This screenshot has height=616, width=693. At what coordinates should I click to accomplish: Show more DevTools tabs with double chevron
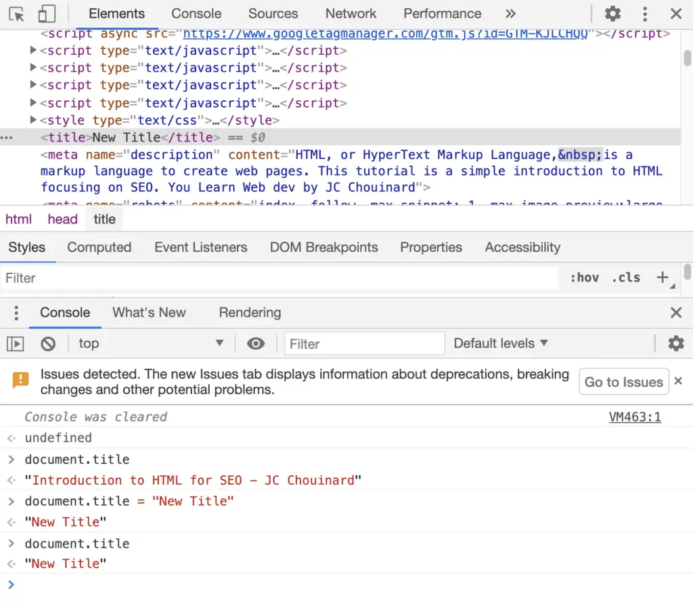coord(510,14)
